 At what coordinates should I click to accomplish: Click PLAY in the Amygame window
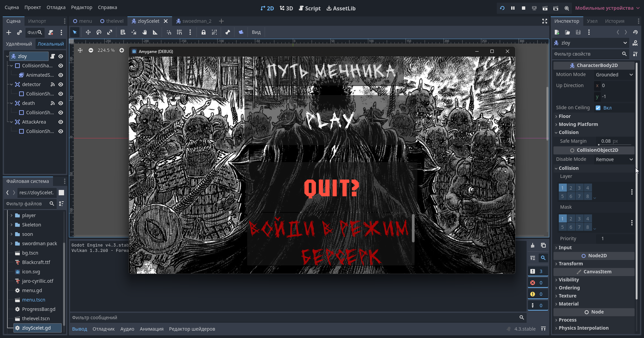point(330,120)
